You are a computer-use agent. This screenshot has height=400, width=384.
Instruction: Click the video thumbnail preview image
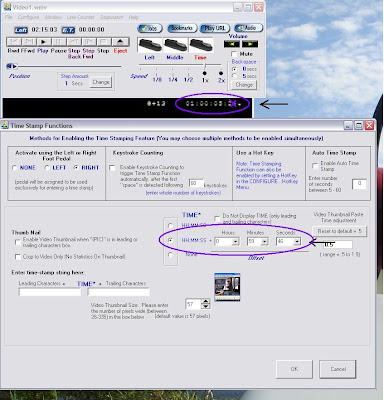227,287
